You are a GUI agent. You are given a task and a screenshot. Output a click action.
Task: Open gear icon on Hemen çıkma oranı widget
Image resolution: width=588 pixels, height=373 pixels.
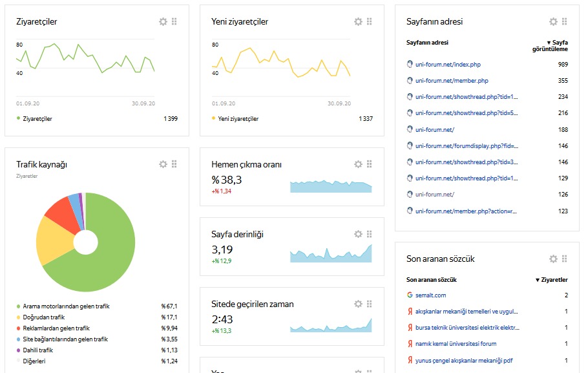tap(359, 164)
